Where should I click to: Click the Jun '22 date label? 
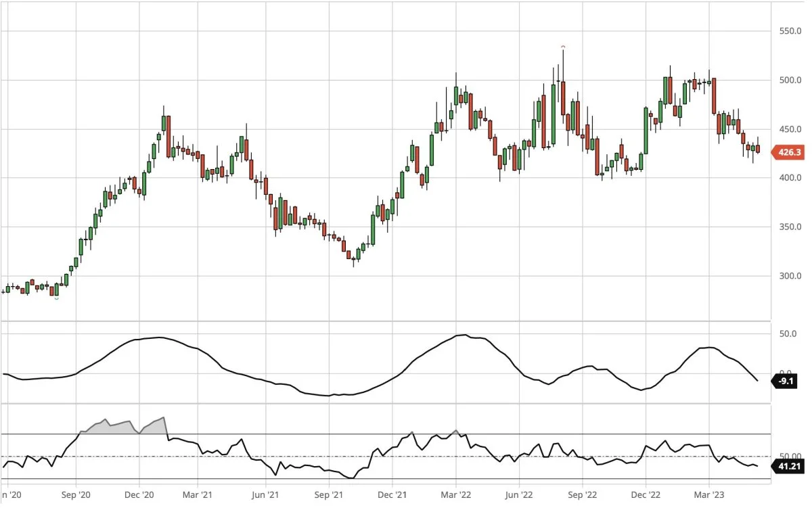pyautogui.click(x=519, y=494)
